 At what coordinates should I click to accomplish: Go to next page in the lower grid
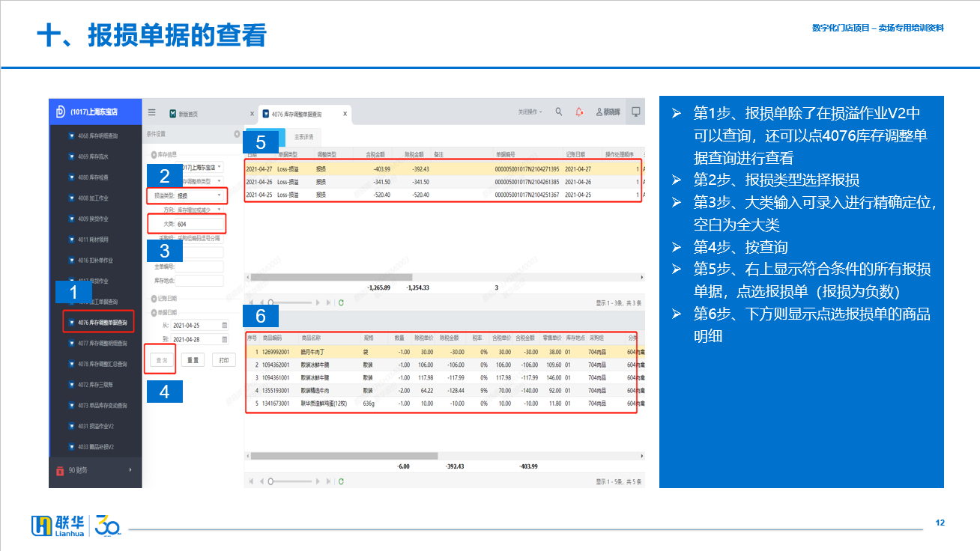(318, 481)
